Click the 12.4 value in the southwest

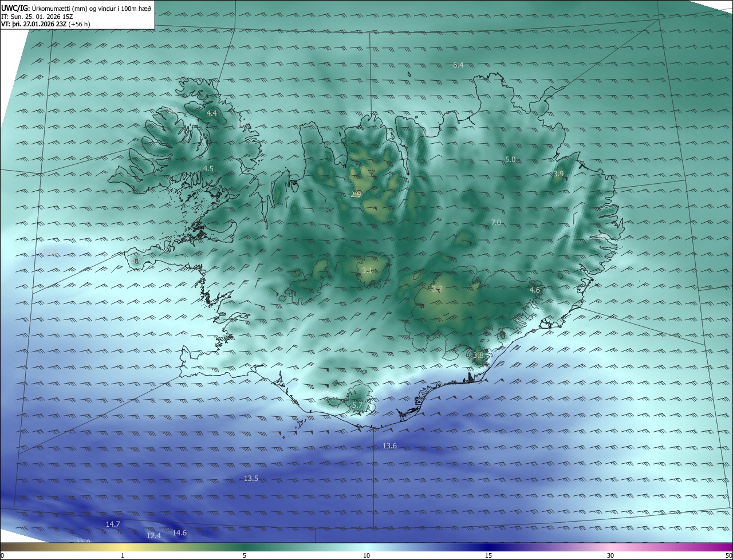[153, 536]
